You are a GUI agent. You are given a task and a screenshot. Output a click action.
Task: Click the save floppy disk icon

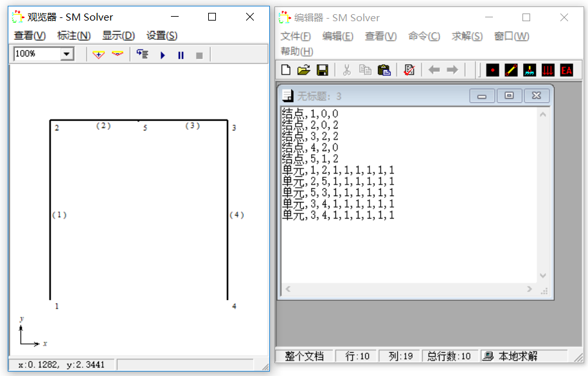pyautogui.click(x=323, y=70)
